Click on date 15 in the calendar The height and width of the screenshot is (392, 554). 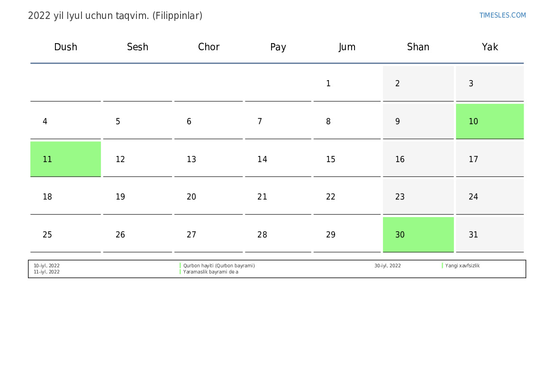331,159
